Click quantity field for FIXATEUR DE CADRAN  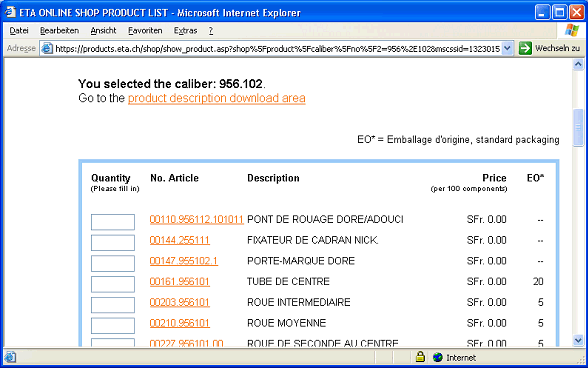pos(113,242)
